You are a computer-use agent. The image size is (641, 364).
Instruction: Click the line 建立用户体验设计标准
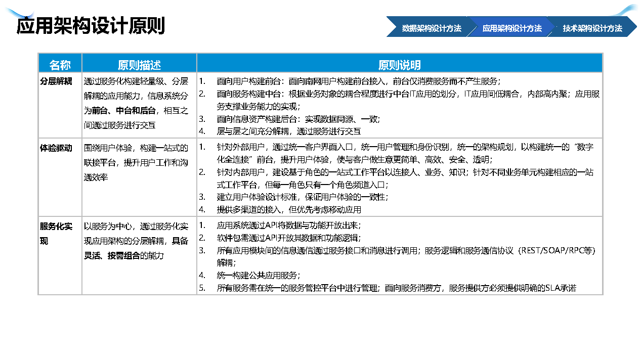point(302,197)
